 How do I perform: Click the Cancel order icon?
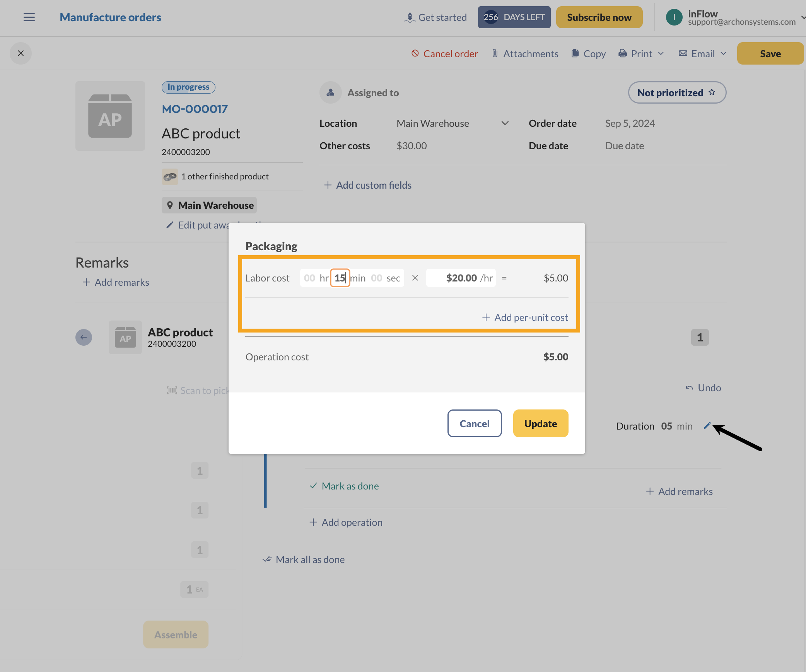[415, 53]
